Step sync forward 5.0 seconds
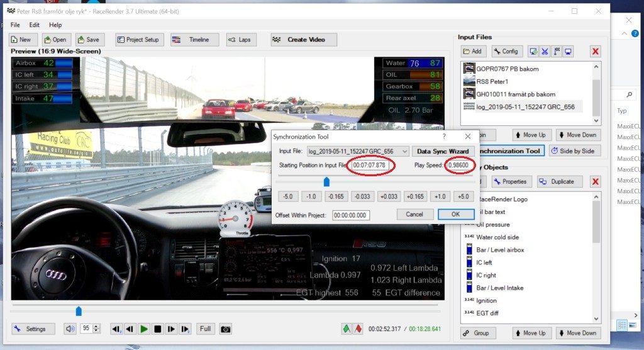This screenshot has width=644, height=350. tap(464, 196)
